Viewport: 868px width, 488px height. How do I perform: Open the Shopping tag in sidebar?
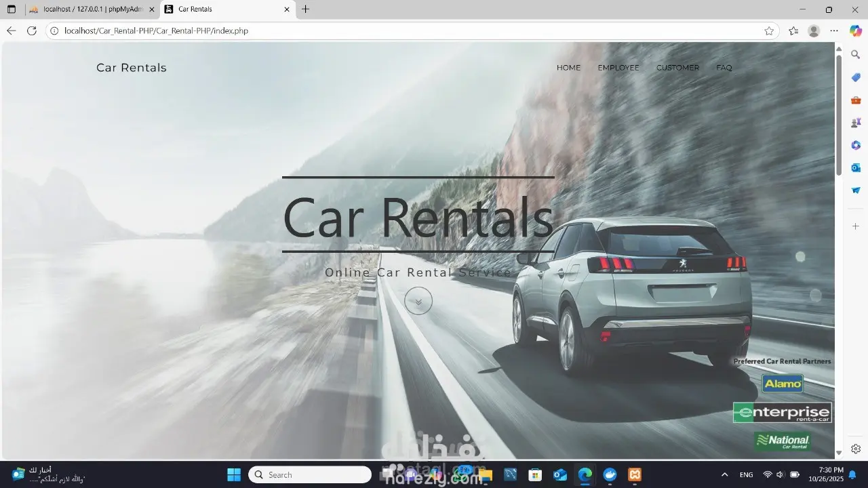pos(856,77)
